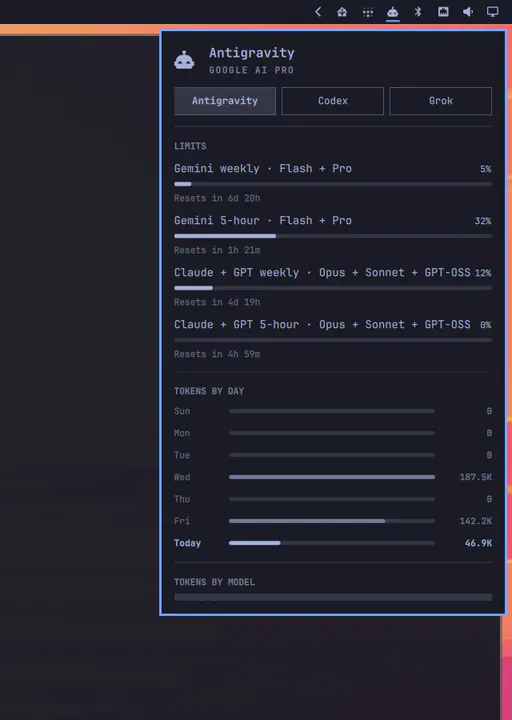Click the Claude + GPT 5-hour usage bar

(x=333, y=340)
